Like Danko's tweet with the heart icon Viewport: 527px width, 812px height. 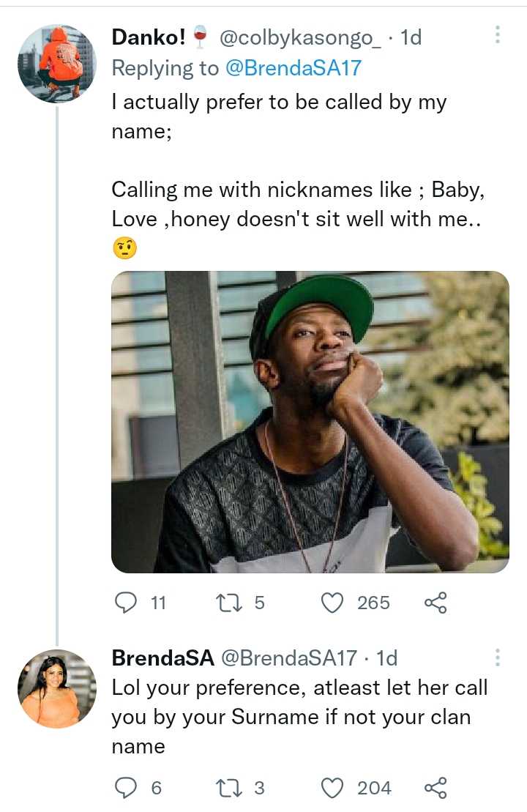click(x=333, y=603)
